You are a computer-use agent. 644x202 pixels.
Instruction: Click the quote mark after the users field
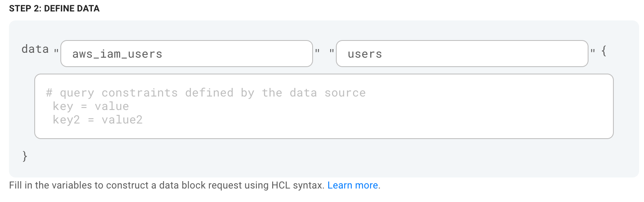(593, 51)
